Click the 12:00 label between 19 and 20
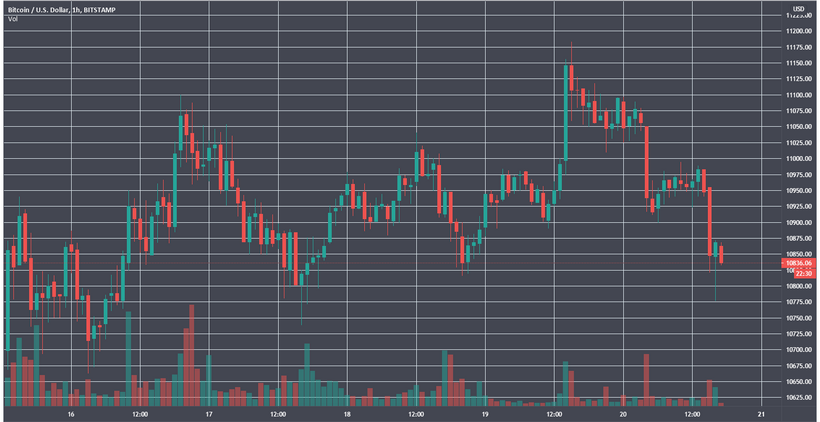The image size is (820, 422). point(554,413)
